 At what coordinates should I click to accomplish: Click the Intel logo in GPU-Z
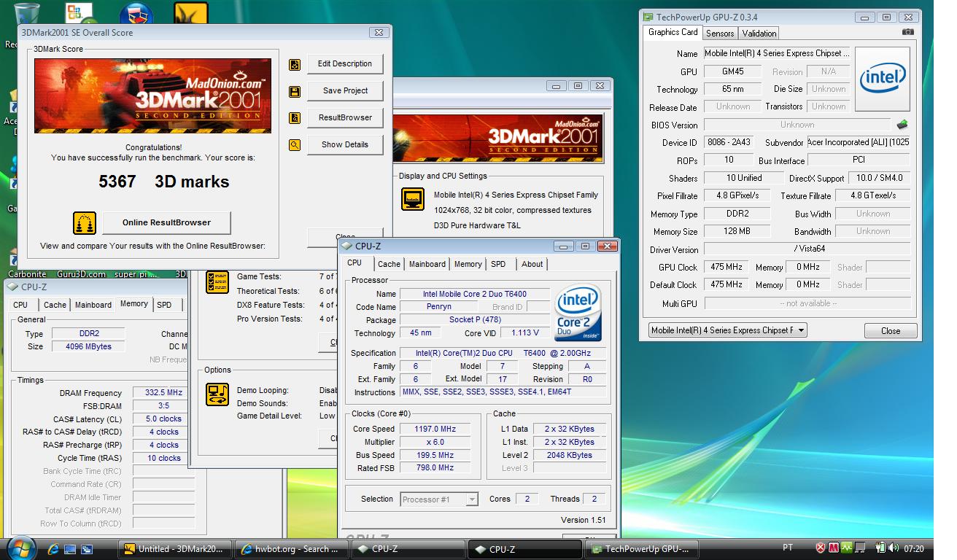[883, 79]
